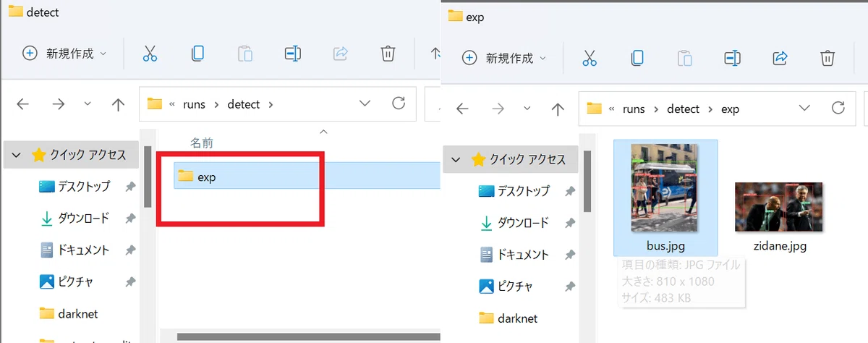Screen dimensions: 868x343
Task: Click runs breadcrumb in detect window
Action: pyautogui.click(x=194, y=104)
